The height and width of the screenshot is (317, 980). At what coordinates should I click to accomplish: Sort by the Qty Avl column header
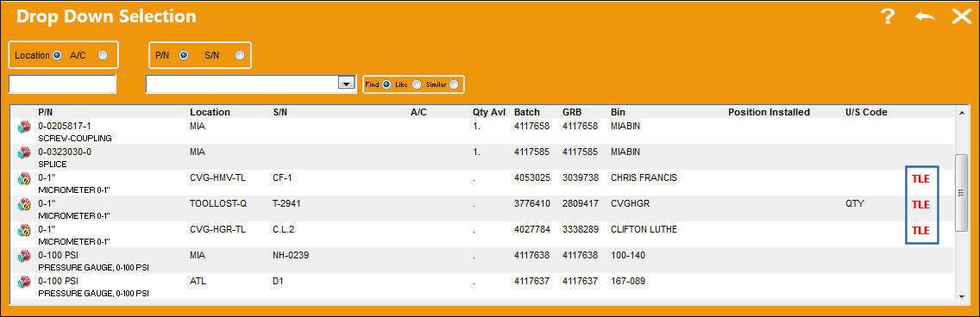pos(489,112)
